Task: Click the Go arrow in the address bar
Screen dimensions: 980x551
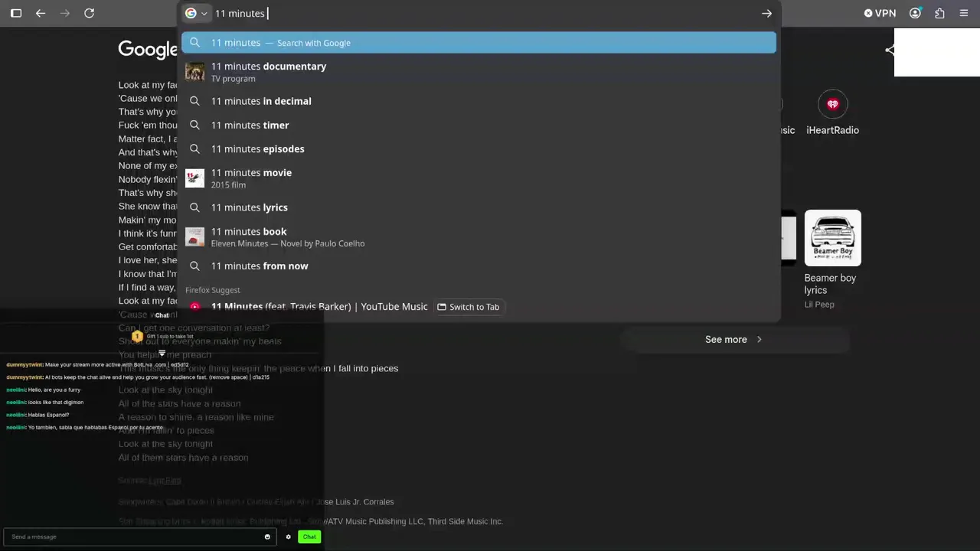Action: pos(766,13)
